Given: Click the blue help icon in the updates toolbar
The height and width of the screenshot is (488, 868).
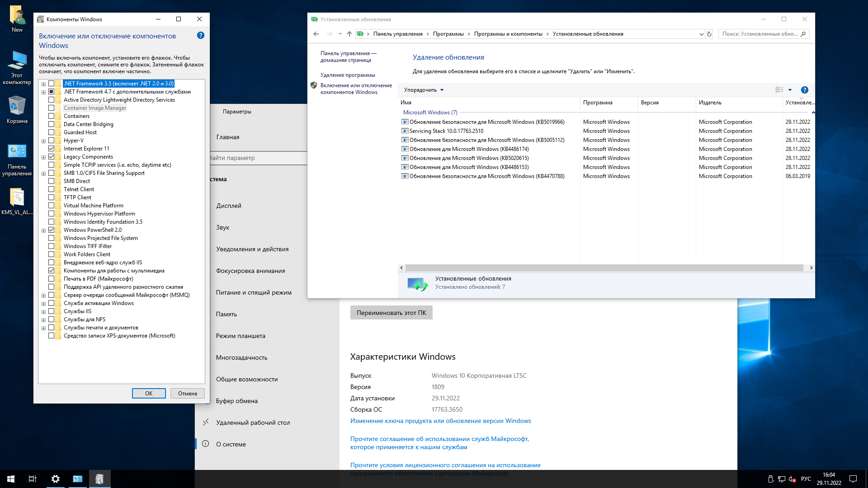Looking at the screenshot, I should [804, 90].
